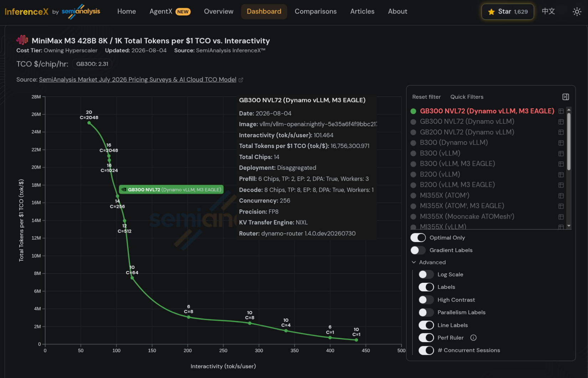Open the About page tab
Image resolution: width=588 pixels, height=378 pixels.
pyautogui.click(x=397, y=11)
